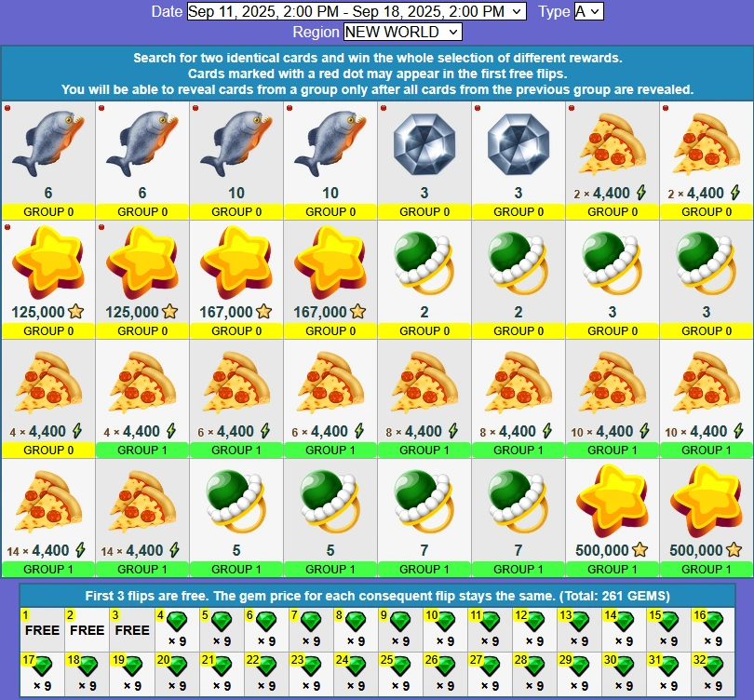Click flip 10 gem cost cell
Image resolution: width=754 pixels, height=700 pixels.
pyautogui.click(x=445, y=630)
